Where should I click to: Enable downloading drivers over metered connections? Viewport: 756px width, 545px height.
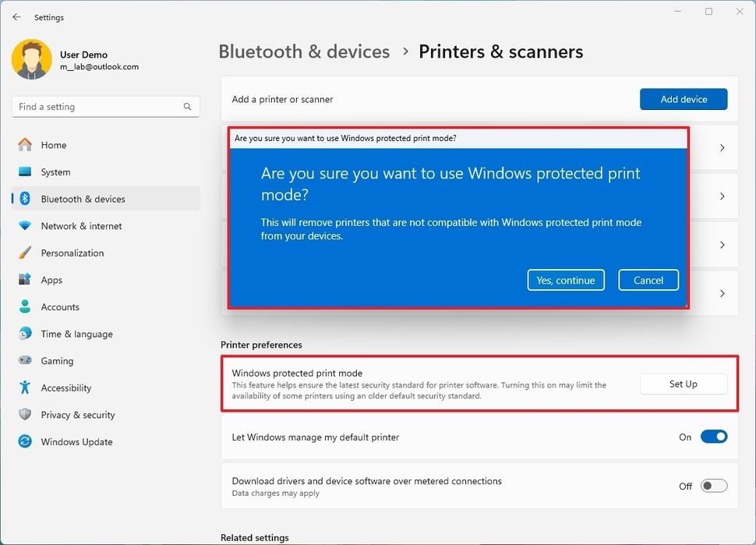click(x=713, y=485)
